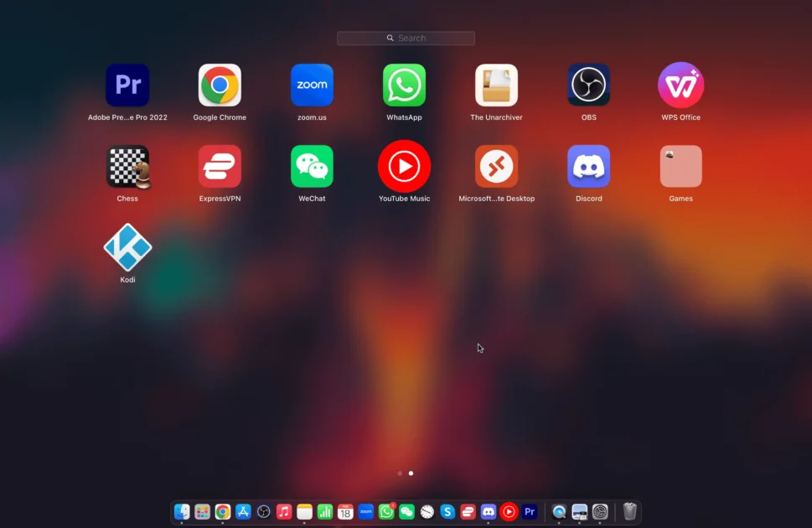Start OBS from Launchpad

pos(588,84)
